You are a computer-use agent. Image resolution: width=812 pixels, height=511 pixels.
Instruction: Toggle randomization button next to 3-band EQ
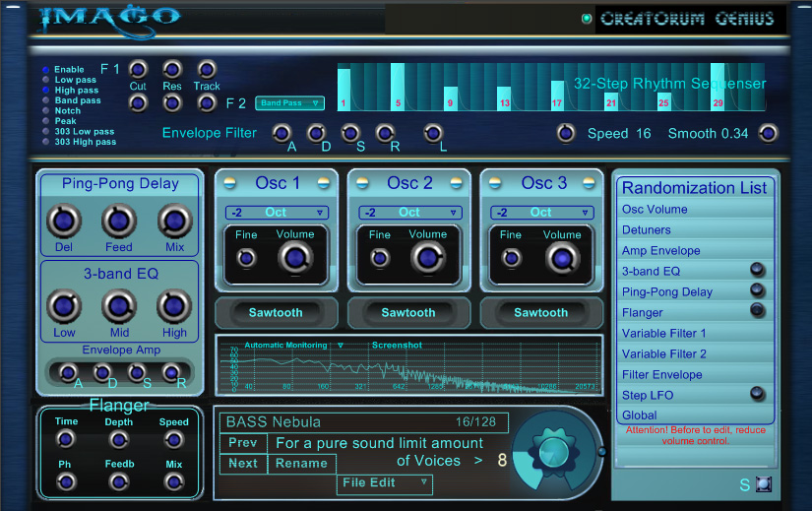pyautogui.click(x=757, y=270)
